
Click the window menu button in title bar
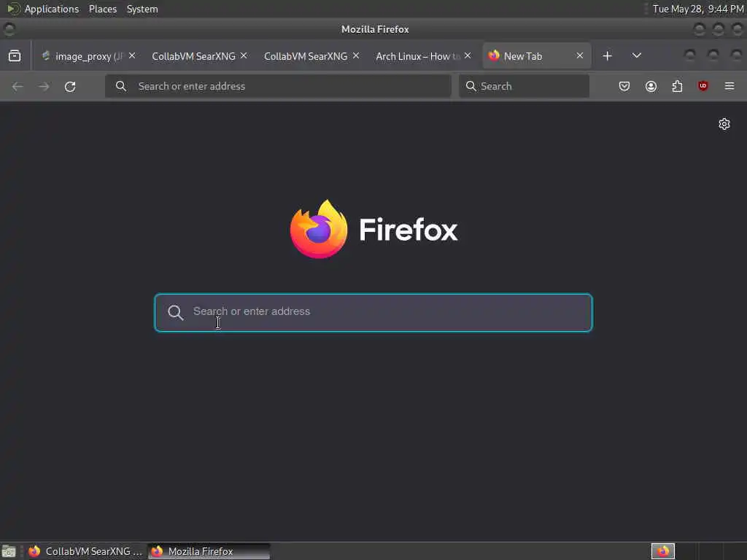pos(9,29)
